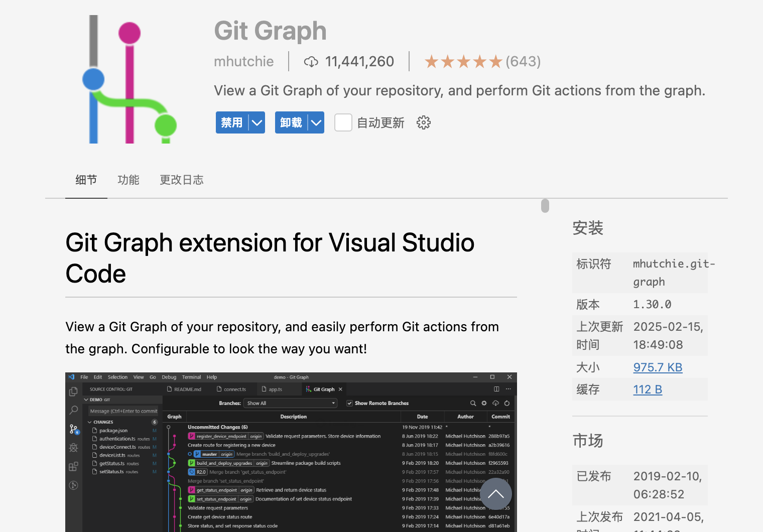Open the 112 B cache link
The height and width of the screenshot is (532, 763).
tap(648, 389)
